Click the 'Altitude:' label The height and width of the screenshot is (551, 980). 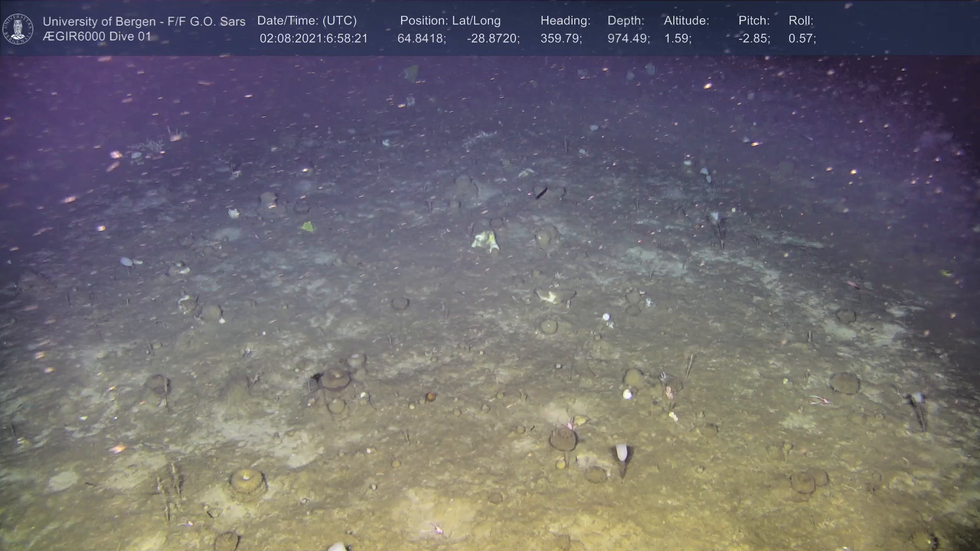point(686,20)
